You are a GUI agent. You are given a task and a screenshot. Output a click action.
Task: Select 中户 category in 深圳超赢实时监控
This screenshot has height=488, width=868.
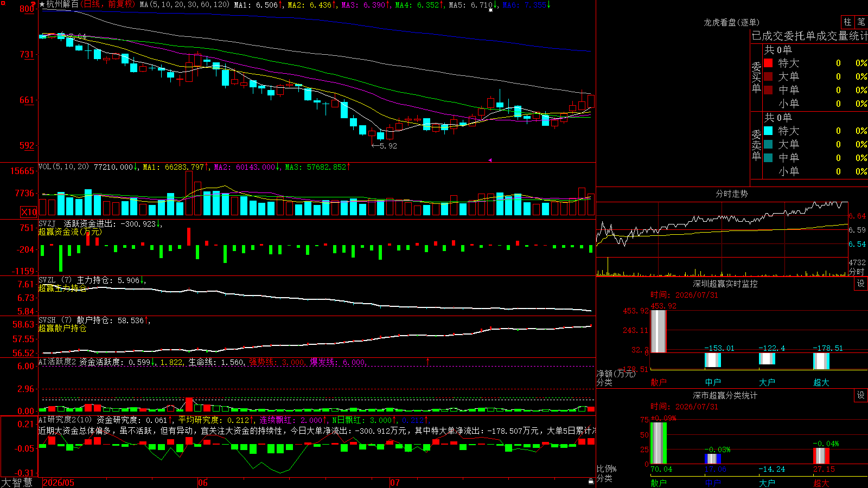pyautogui.click(x=713, y=382)
